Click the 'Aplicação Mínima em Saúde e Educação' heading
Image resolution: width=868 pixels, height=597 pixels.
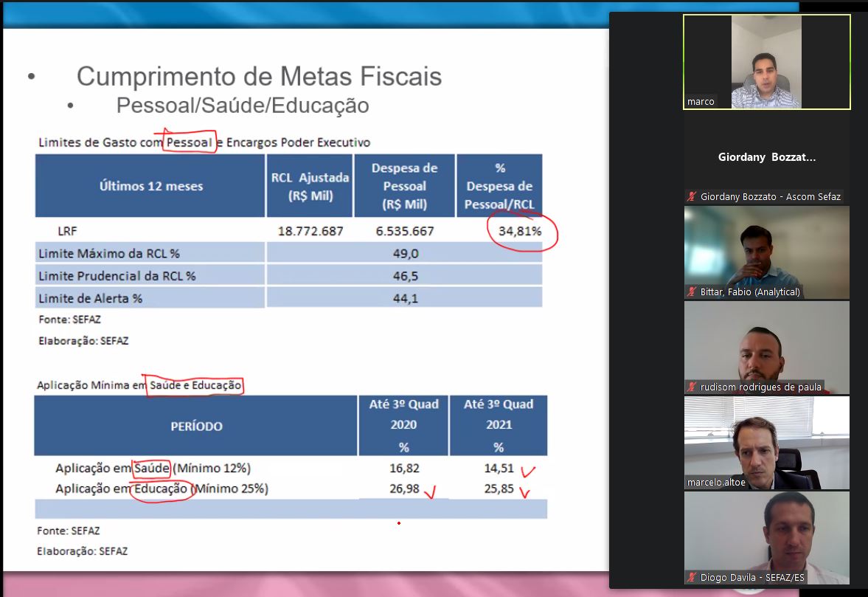tap(139, 385)
